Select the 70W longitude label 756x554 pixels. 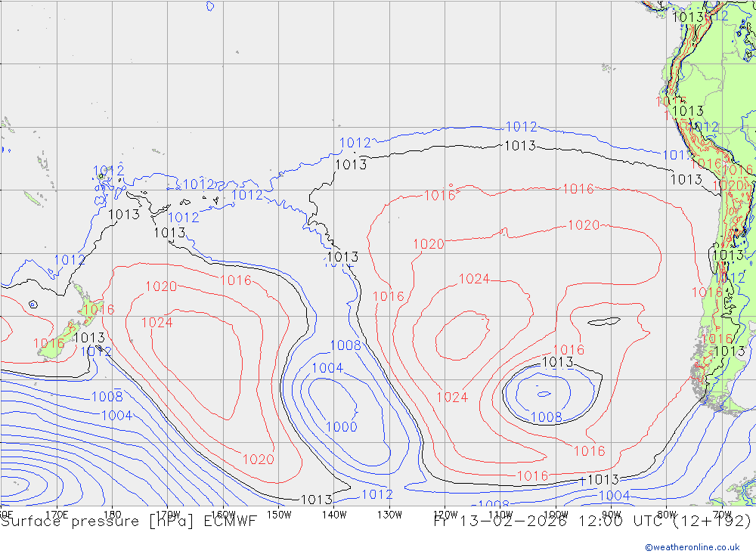[722, 514]
